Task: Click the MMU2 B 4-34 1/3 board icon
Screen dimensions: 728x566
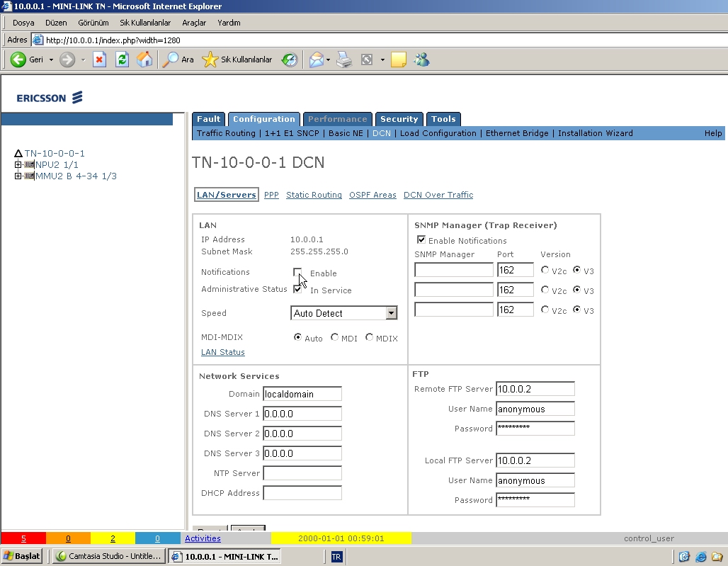Action: click(29, 176)
